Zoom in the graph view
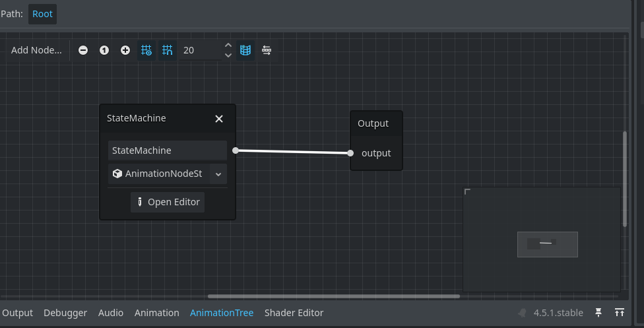This screenshot has width=644, height=328. [125, 50]
